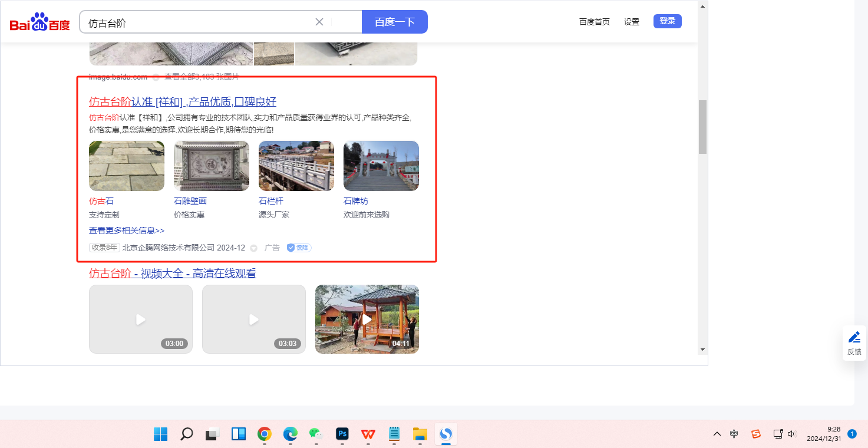Expand the hidden system tray icons chevron

pos(717,434)
